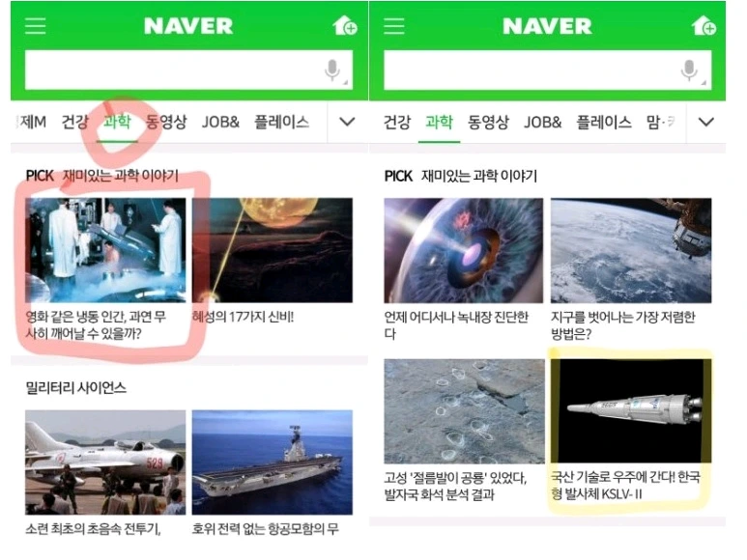
Task: Click the NAVER logo in the left screen
Action: (188, 26)
